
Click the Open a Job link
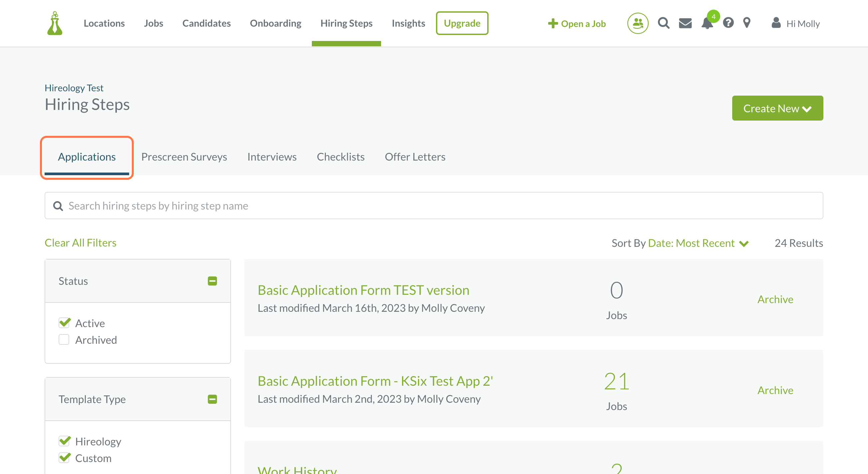click(583, 24)
